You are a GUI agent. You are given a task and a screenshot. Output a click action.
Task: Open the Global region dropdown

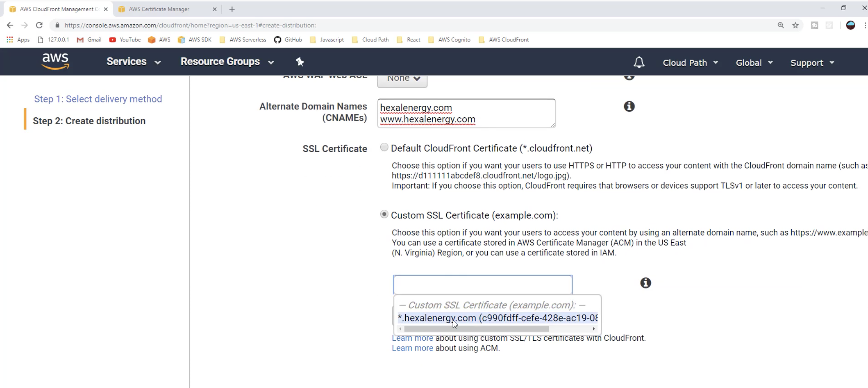coord(754,63)
